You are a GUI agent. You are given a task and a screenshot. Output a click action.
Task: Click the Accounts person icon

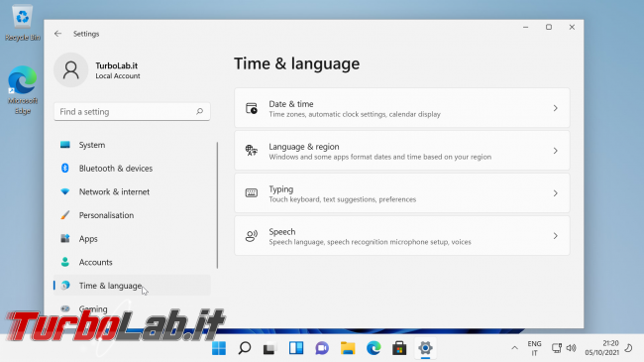[64, 262]
